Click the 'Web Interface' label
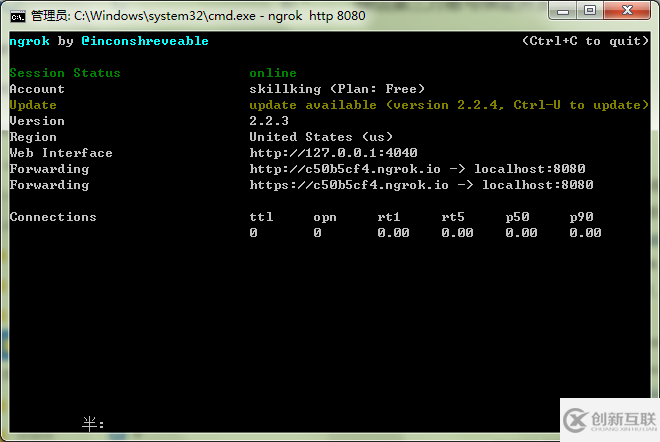 click(61, 153)
